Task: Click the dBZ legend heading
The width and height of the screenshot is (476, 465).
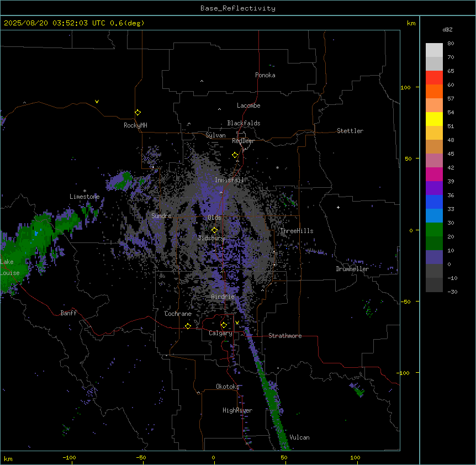Action: tap(447, 30)
